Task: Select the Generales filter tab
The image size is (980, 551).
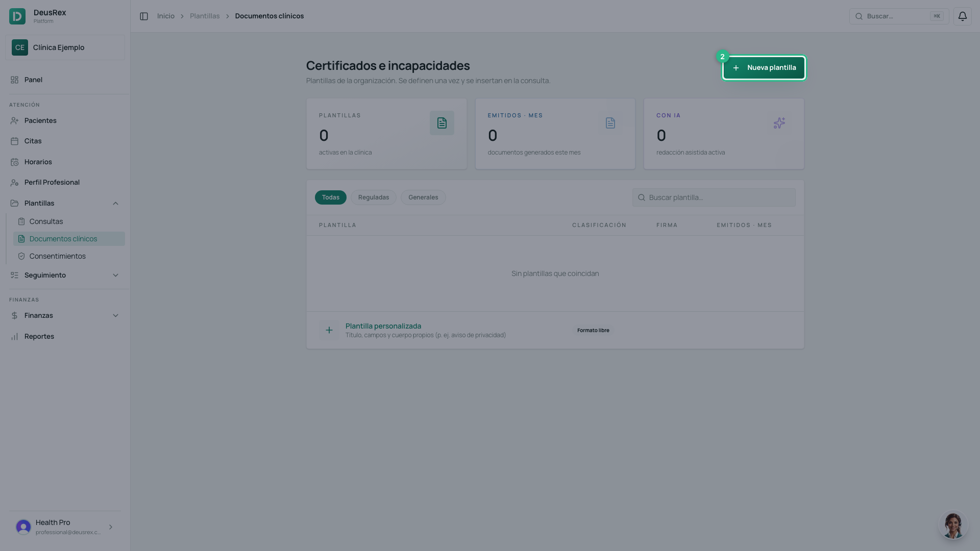Action: click(423, 197)
